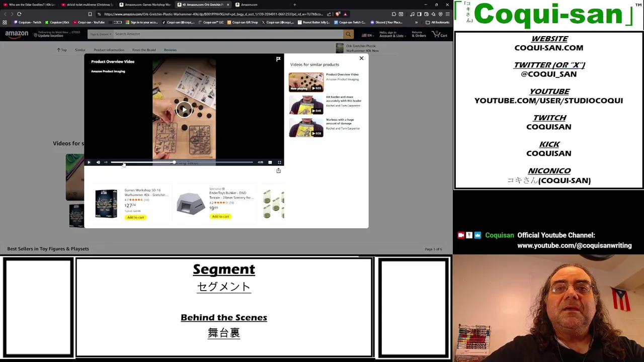Jump to From the Brand section
644x362 pixels.
[x=144, y=50]
